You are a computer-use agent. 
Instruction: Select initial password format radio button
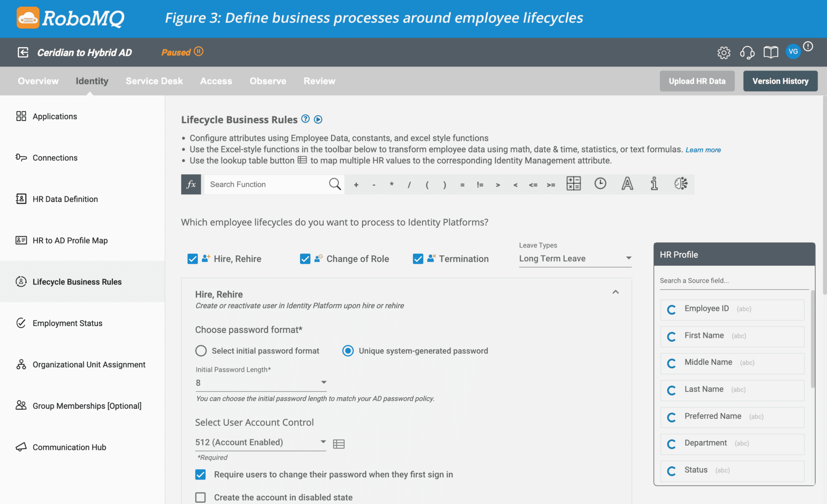coord(201,351)
